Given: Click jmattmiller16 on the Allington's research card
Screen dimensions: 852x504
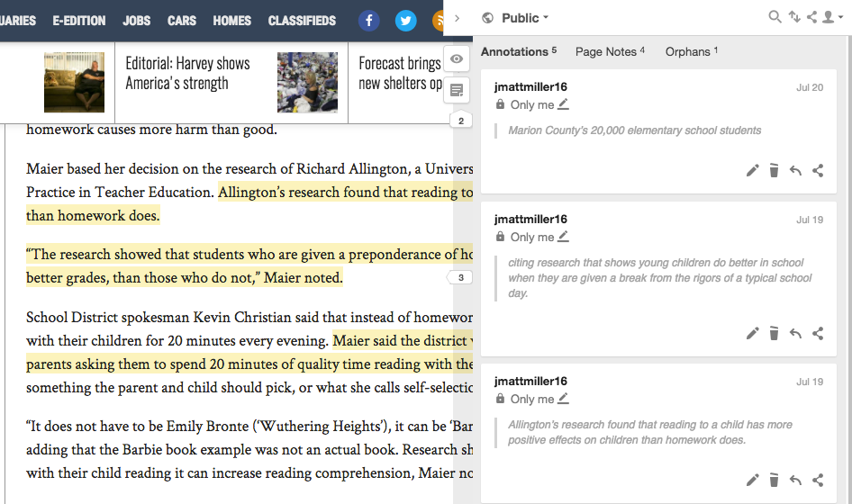Looking at the screenshot, I should point(530,382).
